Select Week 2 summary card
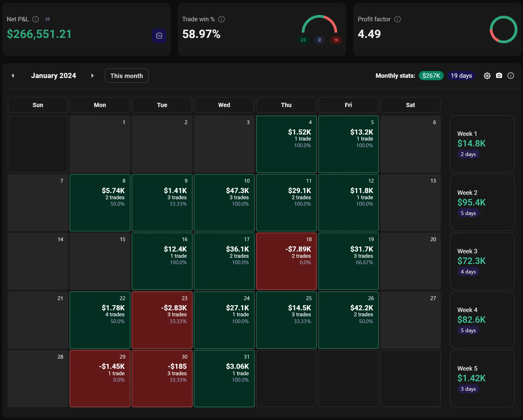 point(482,203)
